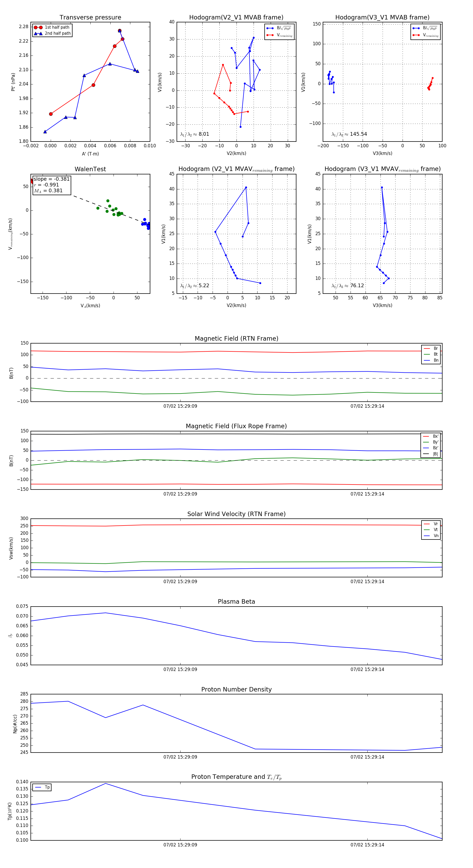This screenshot has height=868, width=473.
Task: Click the "Transverse pressure" plot title
Action: [x=90, y=18]
